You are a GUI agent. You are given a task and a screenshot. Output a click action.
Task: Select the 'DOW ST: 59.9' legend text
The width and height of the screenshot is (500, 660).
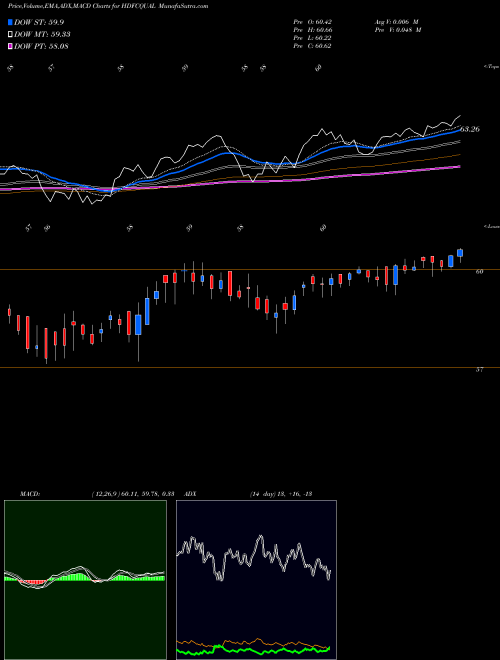coord(39,22)
